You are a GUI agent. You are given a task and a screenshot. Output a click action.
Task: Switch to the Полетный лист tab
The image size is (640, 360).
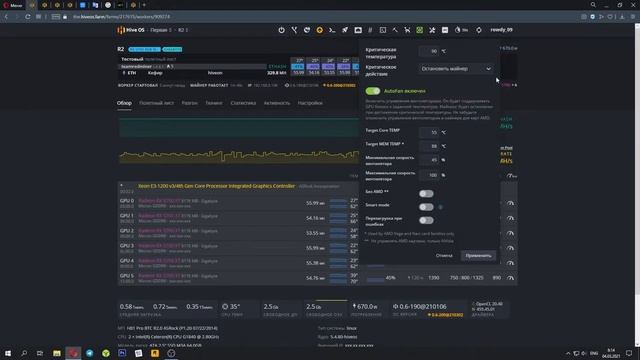point(156,103)
